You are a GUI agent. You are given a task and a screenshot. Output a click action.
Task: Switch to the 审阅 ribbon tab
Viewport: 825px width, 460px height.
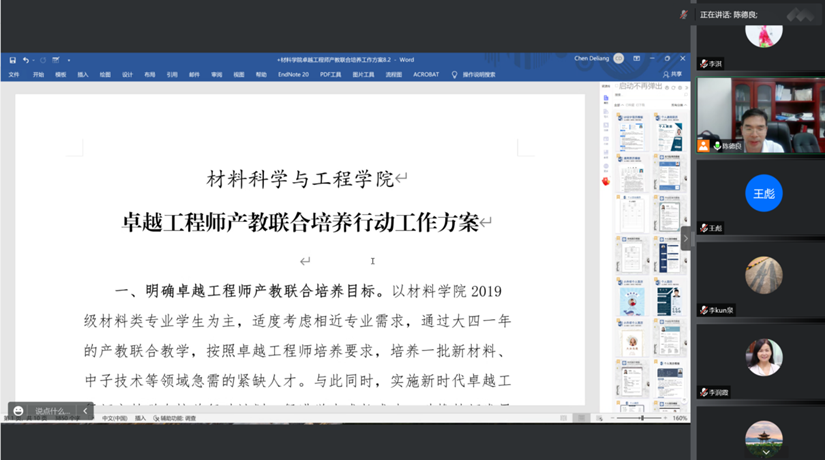[216, 74]
